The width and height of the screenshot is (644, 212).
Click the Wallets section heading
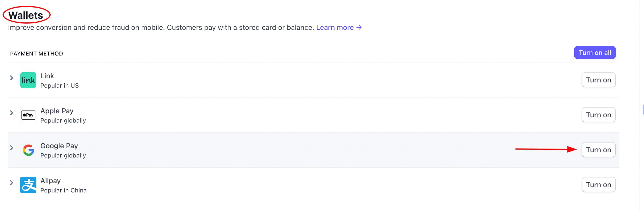[25, 15]
